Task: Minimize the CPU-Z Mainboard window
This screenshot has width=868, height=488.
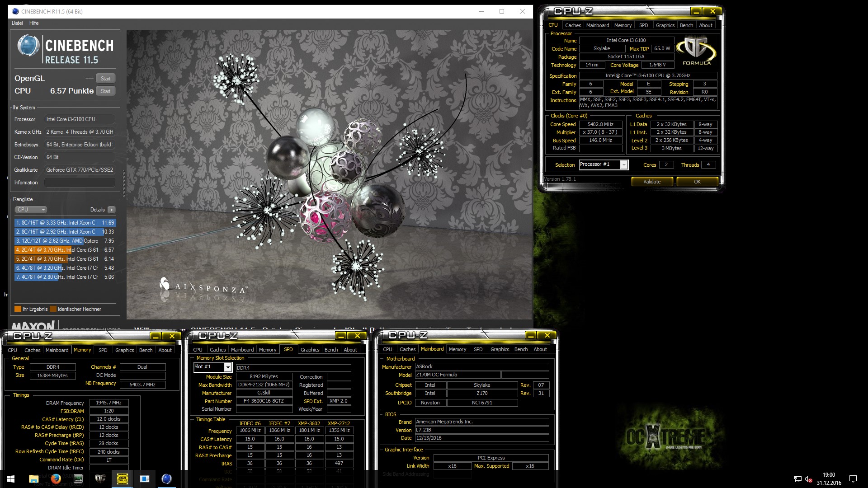Action: tap(531, 335)
